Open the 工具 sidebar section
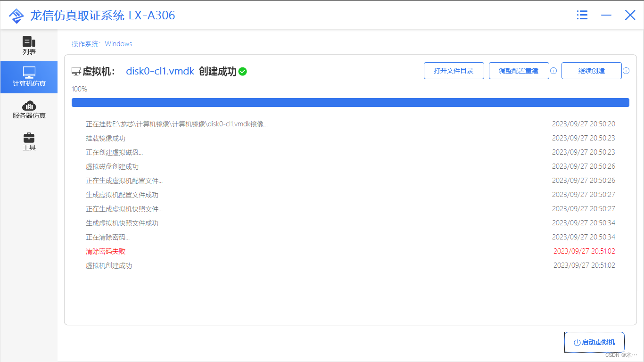Screen dimensions: 644x362 29,141
